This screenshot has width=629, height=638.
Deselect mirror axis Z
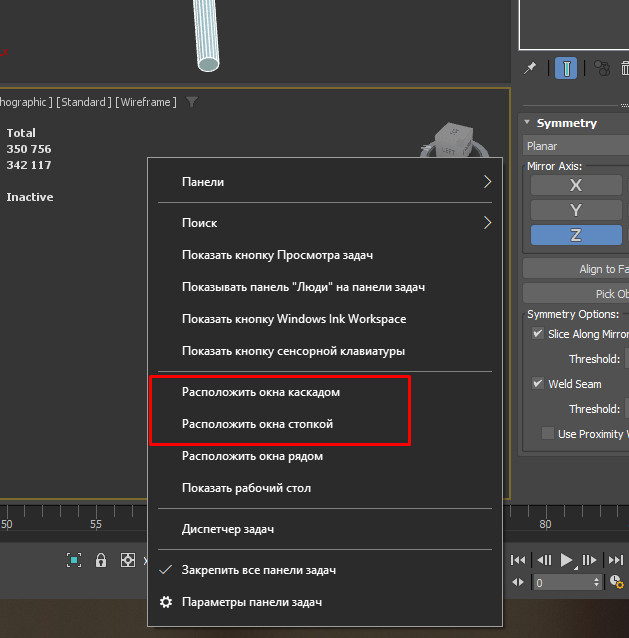click(x=576, y=235)
